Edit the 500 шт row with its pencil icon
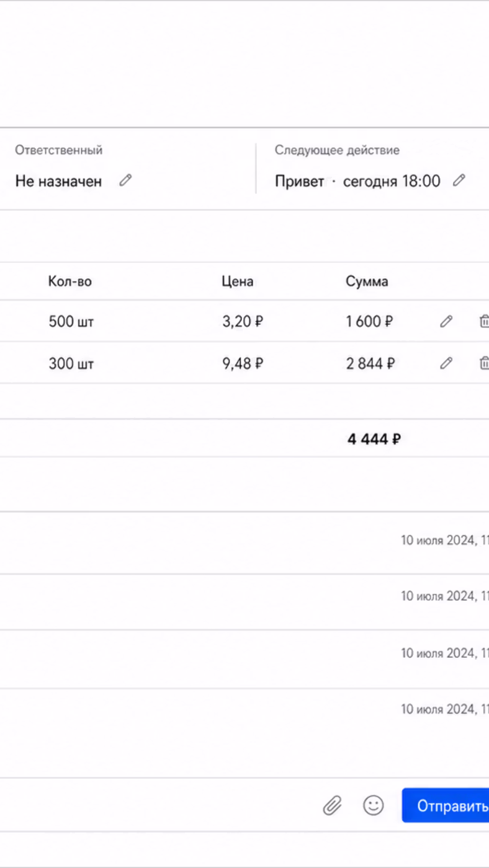Screen dimensions: 489x868 tap(446, 321)
